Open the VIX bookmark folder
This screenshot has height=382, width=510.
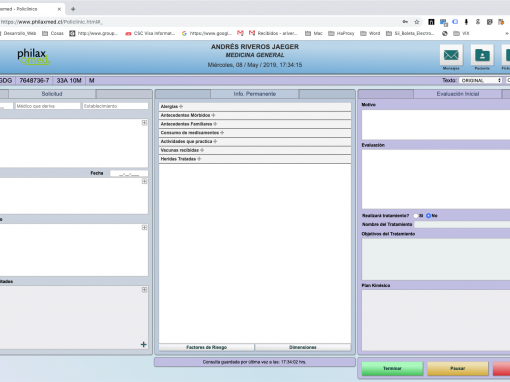point(462,33)
